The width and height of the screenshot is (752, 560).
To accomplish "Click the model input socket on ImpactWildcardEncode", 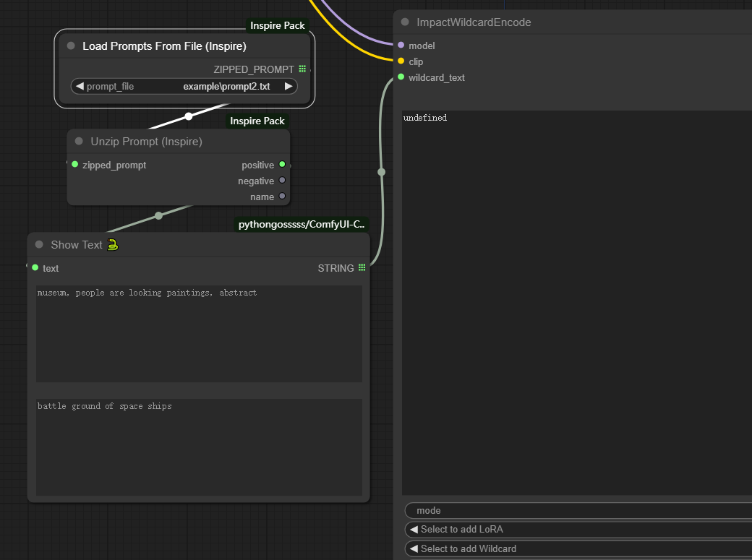I will pyautogui.click(x=400, y=46).
